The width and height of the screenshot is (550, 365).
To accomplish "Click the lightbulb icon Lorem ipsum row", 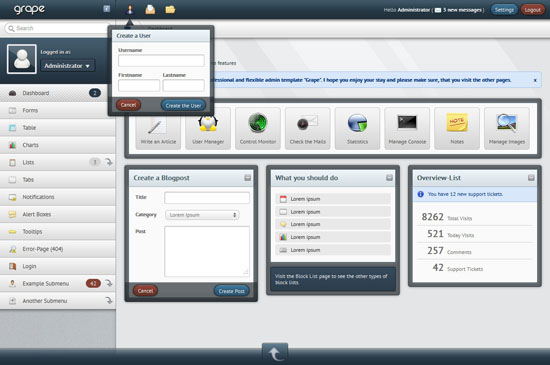I will click(283, 224).
